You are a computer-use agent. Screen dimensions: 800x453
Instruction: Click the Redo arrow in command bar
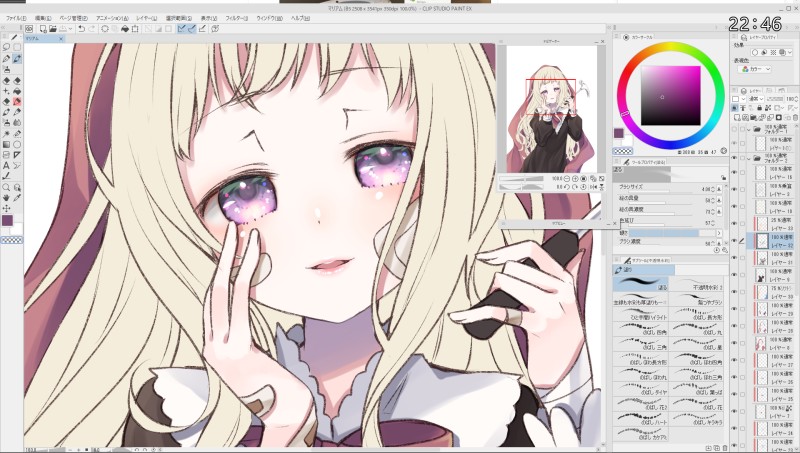click(x=91, y=29)
